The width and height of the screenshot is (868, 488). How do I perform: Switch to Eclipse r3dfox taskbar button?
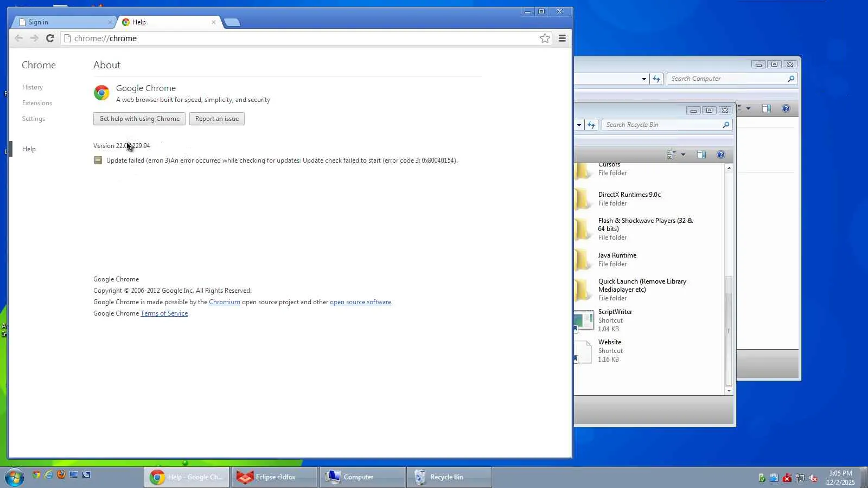(x=275, y=477)
